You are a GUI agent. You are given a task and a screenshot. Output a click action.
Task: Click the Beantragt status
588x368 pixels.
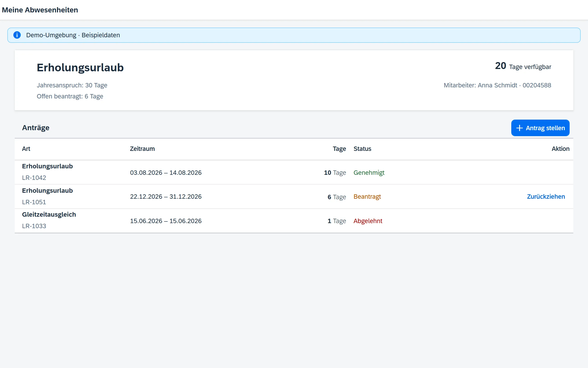tap(367, 197)
